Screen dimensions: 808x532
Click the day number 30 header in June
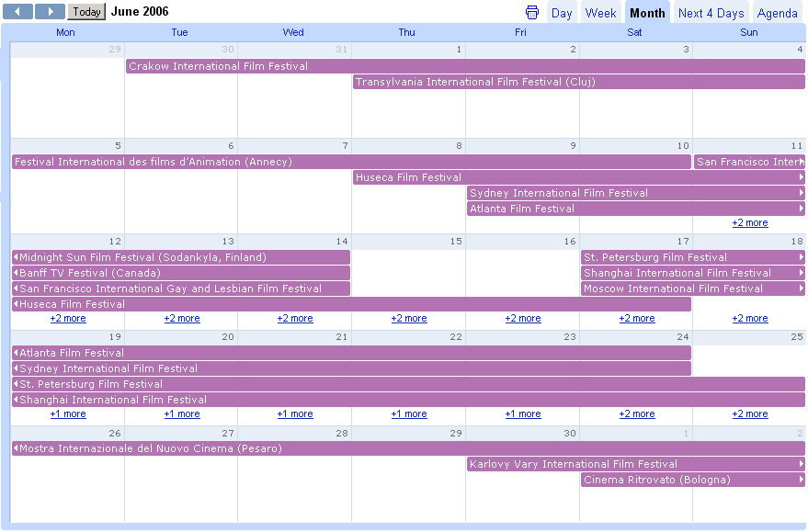569,433
